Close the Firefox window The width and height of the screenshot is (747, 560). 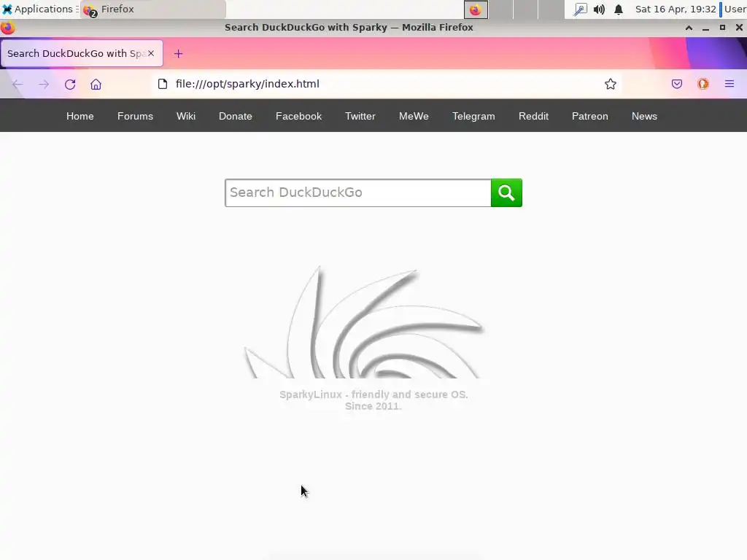(x=739, y=28)
